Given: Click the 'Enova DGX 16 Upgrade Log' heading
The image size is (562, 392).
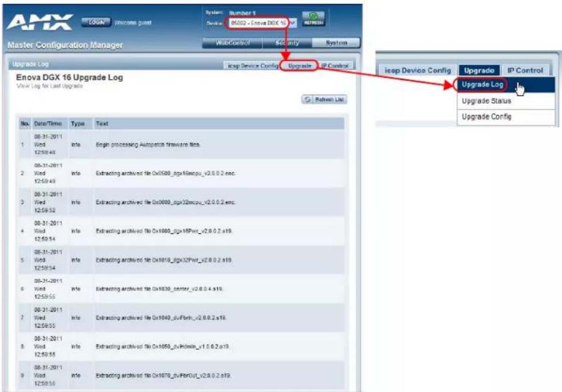Looking at the screenshot, I should click(x=70, y=78).
